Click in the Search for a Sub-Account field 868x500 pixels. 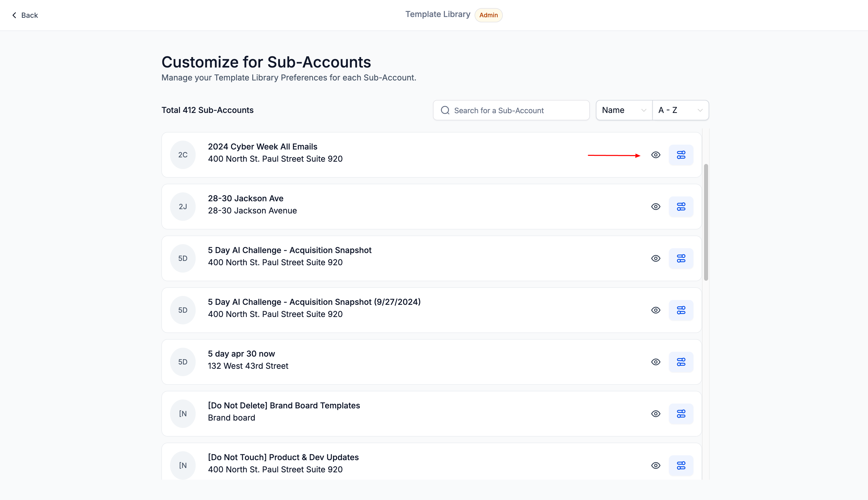(x=511, y=110)
